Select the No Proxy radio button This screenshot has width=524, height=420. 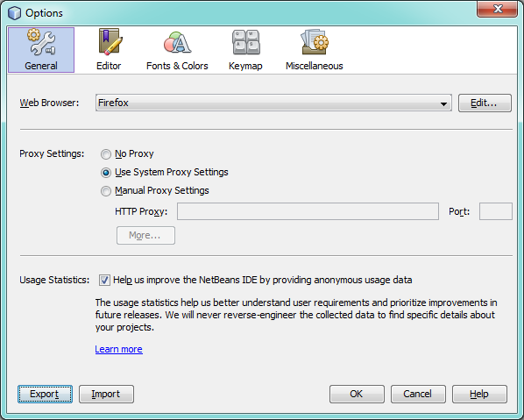click(x=106, y=154)
